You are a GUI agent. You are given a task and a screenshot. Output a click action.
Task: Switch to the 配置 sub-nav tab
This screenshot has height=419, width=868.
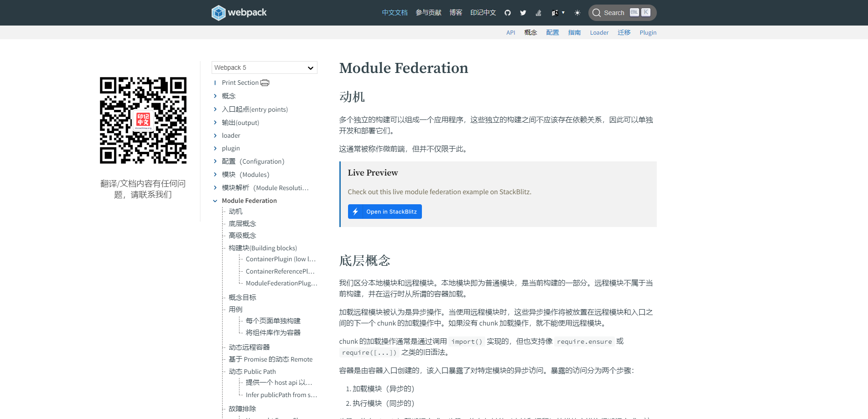552,32
